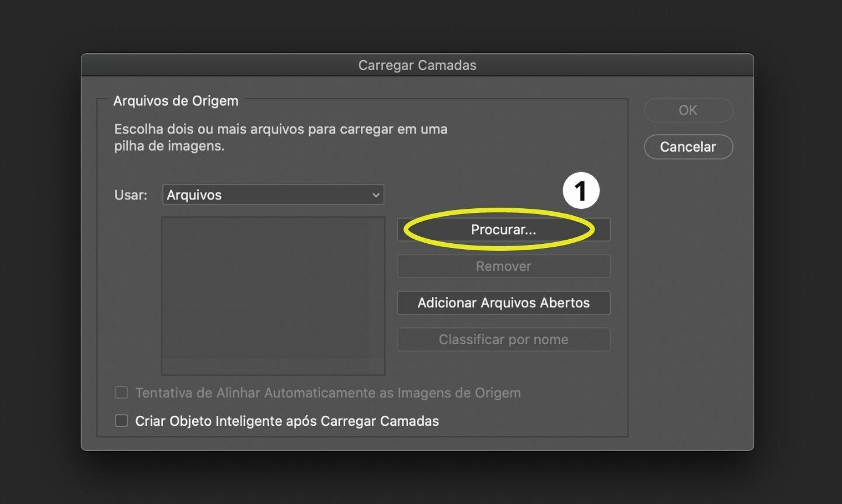The width and height of the screenshot is (842, 504).
Task: Open the Usar dropdown showing Arquivos
Action: (x=273, y=195)
